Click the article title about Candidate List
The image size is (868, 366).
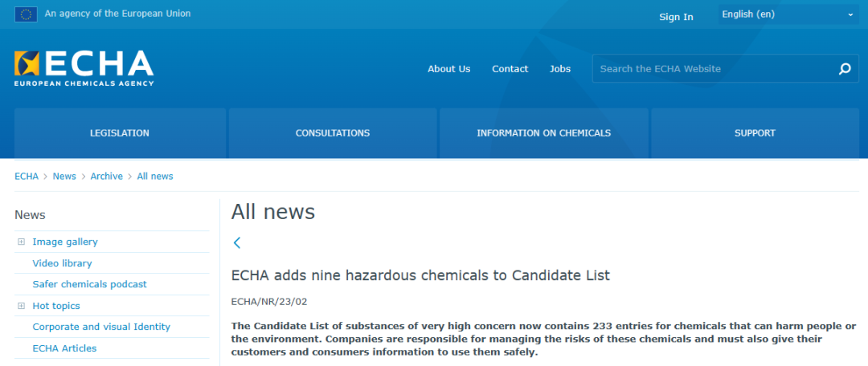pos(420,275)
